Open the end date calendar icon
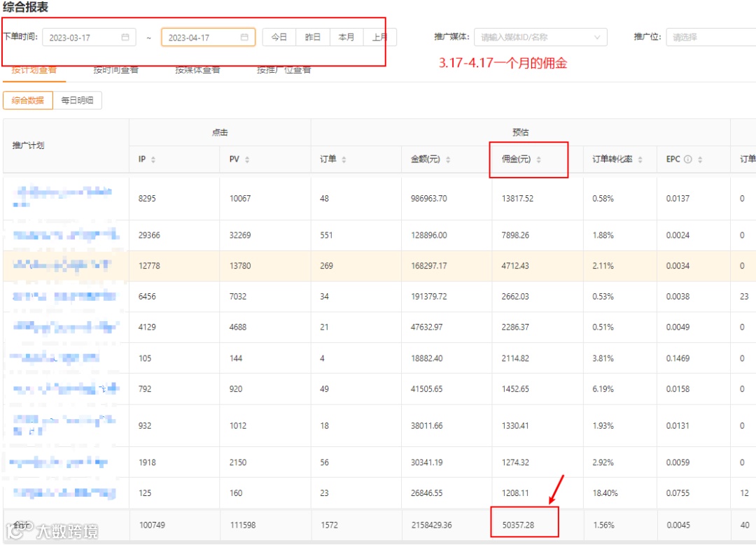Image resolution: width=756 pixels, height=545 pixels. tap(246, 37)
